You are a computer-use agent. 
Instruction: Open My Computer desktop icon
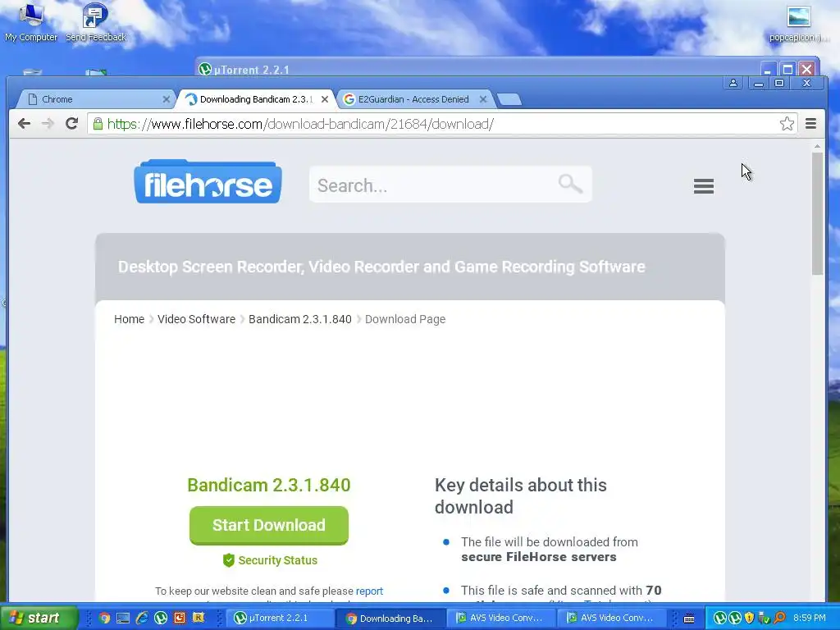click(31, 21)
